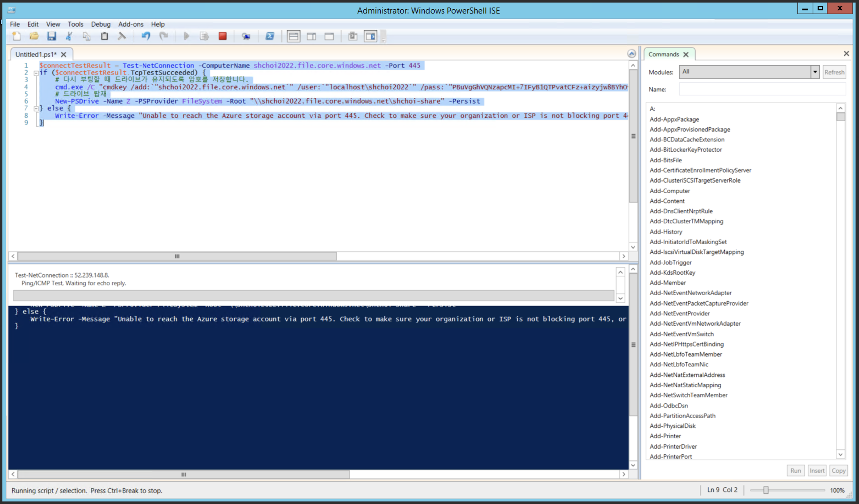859x504 pixels.
Task: Toggle Show Script Pane Right layout
Action: 311,36
